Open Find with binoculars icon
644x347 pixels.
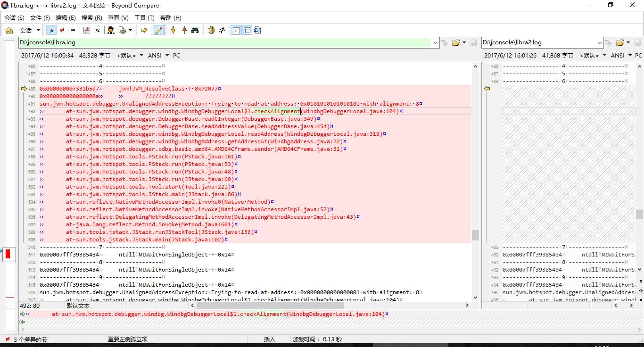point(195,30)
